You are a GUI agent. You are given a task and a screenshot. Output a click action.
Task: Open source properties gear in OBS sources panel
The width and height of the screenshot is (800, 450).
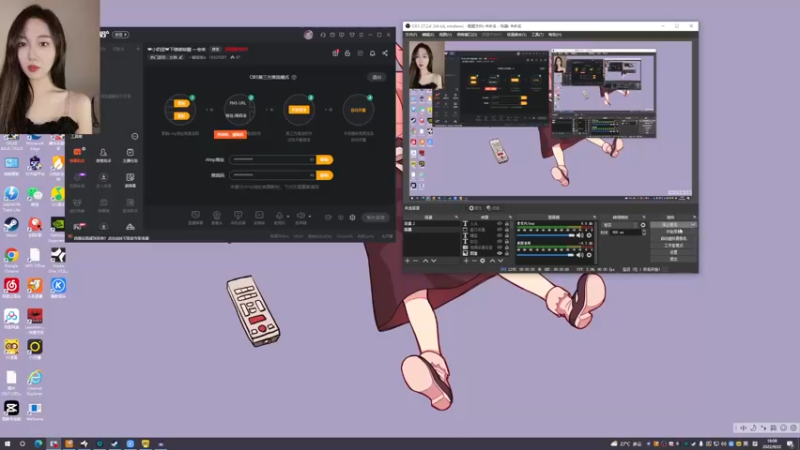482,261
